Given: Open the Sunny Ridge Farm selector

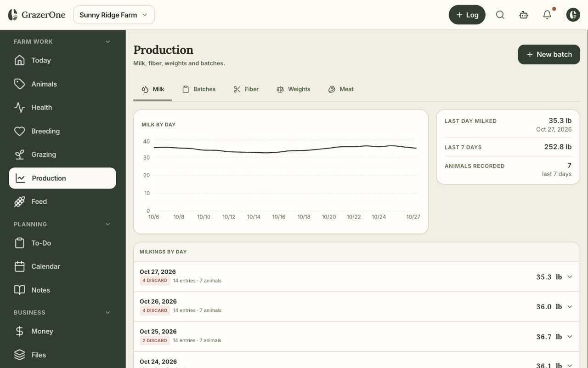Looking at the screenshot, I should [x=114, y=15].
